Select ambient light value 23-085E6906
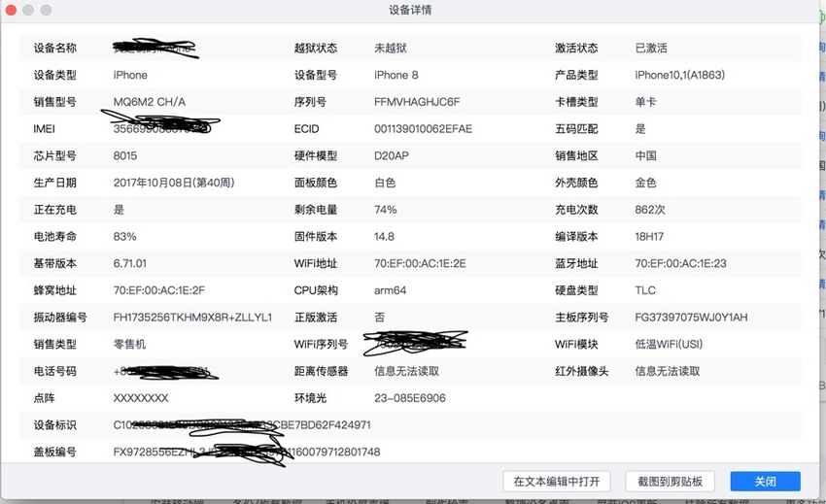This screenshot has height=504, width=826. tap(410, 397)
